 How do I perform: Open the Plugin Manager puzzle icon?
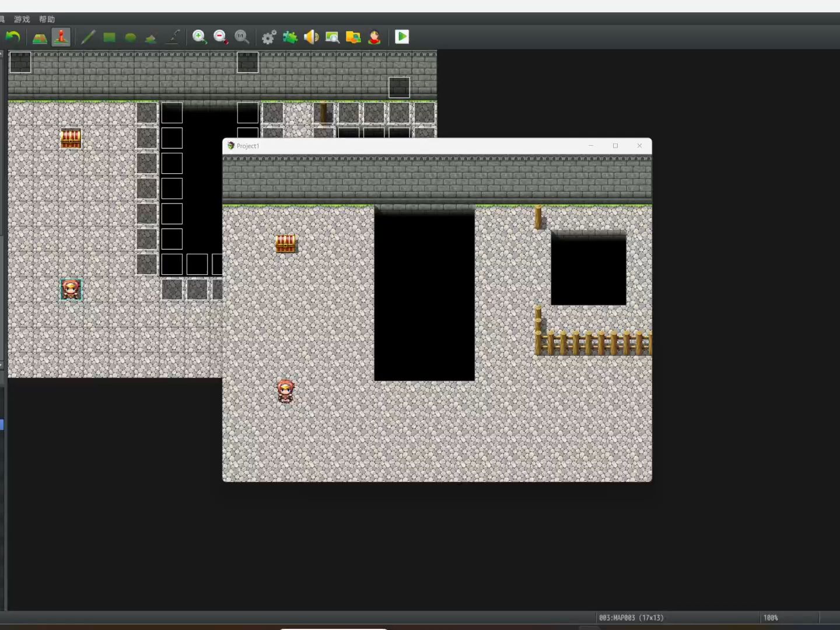(x=290, y=37)
